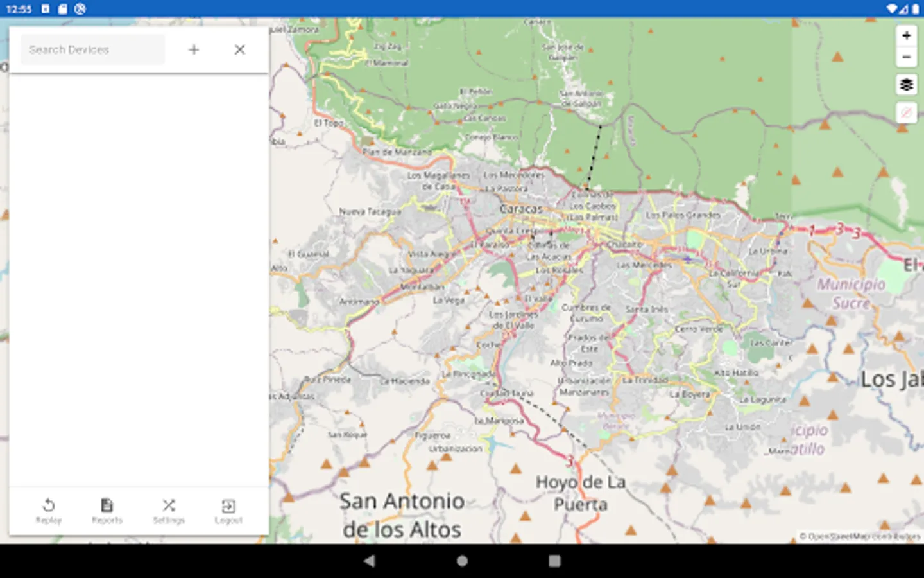Open the Reports tab
The image size is (924, 578).
pos(107,511)
